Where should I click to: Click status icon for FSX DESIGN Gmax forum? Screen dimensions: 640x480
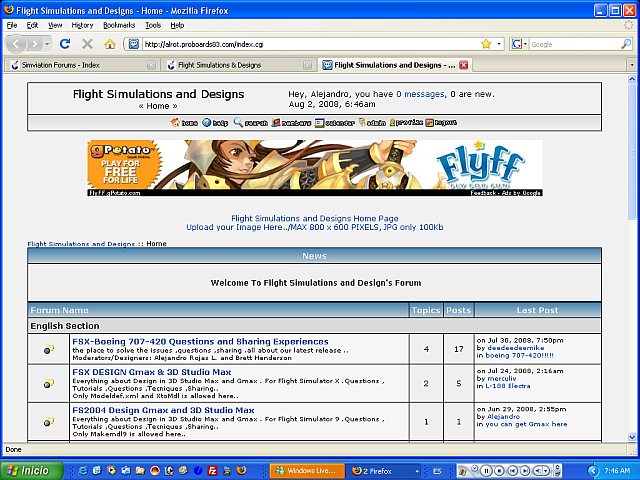[49, 384]
